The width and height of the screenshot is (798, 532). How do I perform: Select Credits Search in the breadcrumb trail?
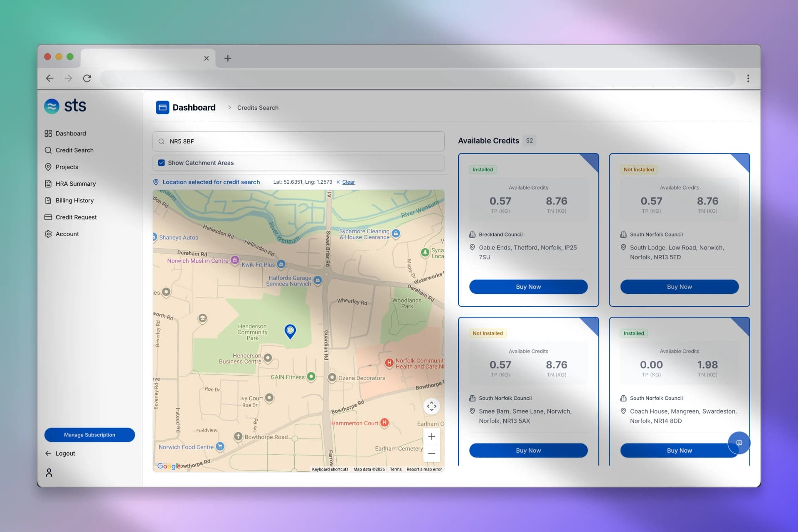pos(258,107)
